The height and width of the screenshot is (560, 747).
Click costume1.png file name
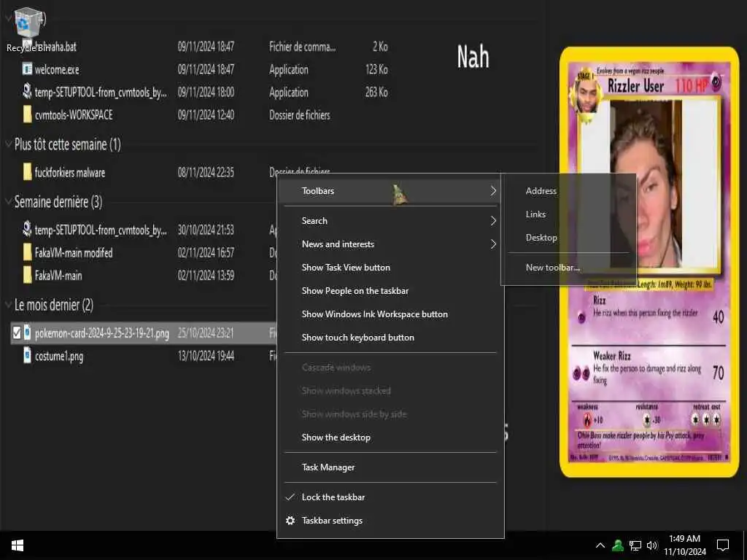click(x=59, y=356)
